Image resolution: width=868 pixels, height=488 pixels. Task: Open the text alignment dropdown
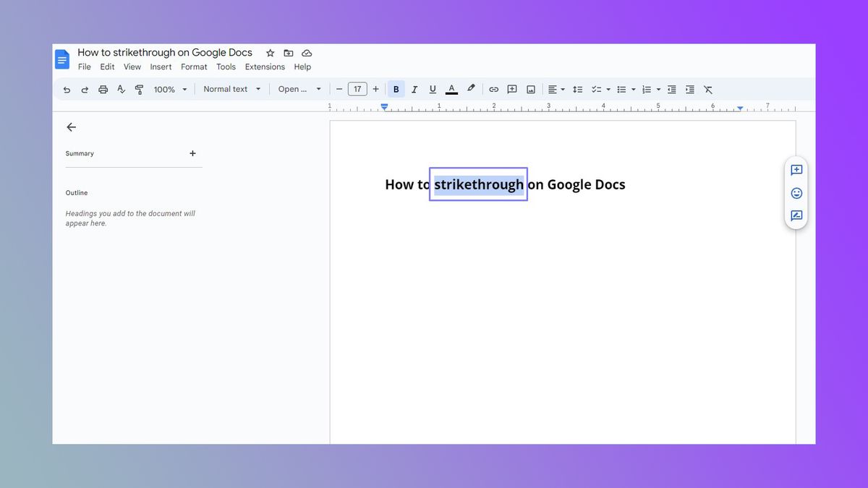pos(556,90)
